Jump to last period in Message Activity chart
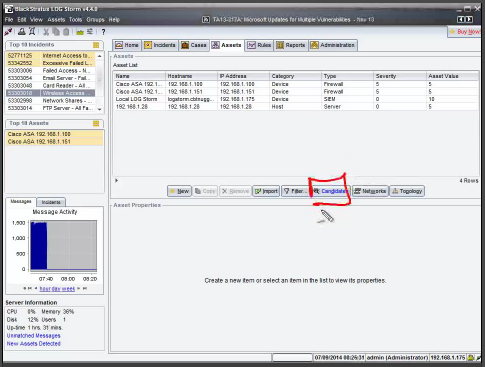Viewport: 486px width, 367px height. (x=85, y=288)
